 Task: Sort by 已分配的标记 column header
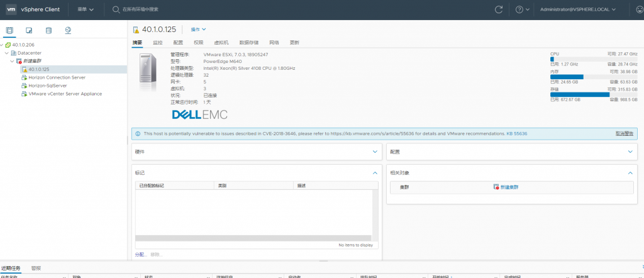pyautogui.click(x=175, y=186)
